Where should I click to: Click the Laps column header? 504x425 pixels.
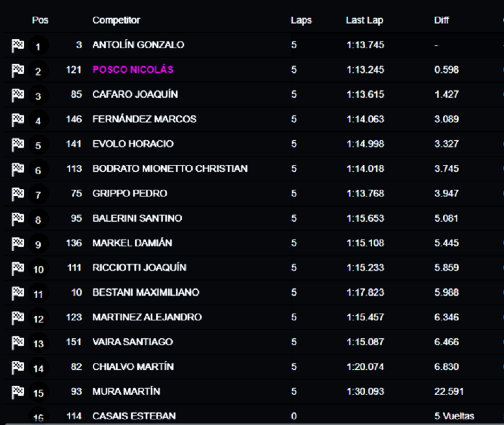301,20
